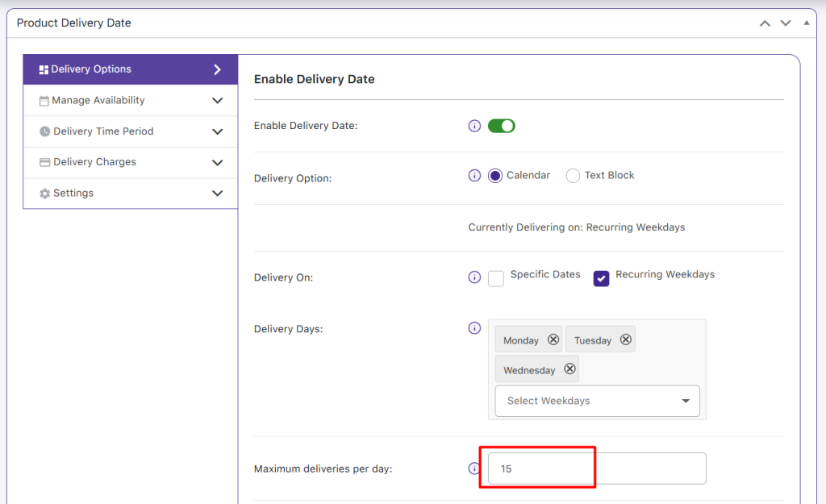Check the Specific Dates checkbox

(496, 278)
